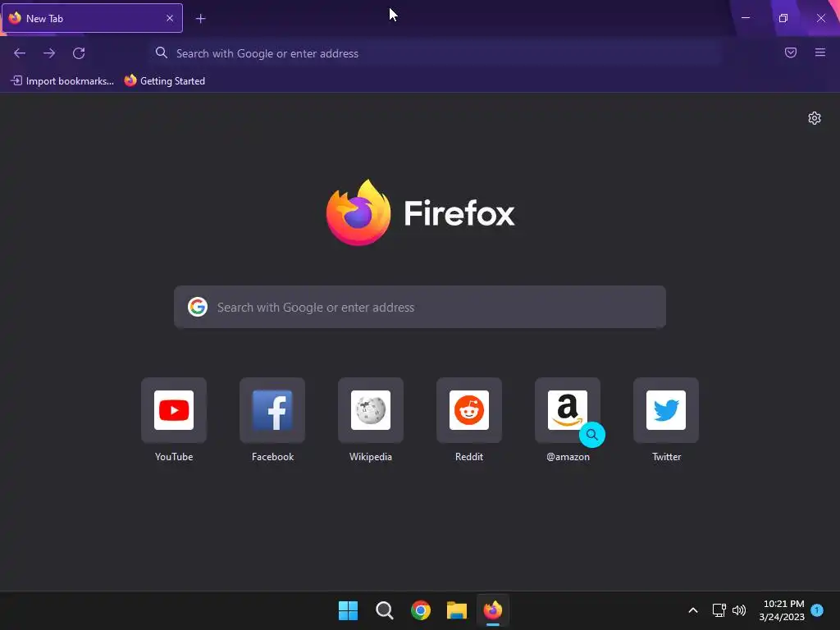The width and height of the screenshot is (840, 630).
Task: Click the magnifier icon in address bar
Action: click(x=162, y=52)
